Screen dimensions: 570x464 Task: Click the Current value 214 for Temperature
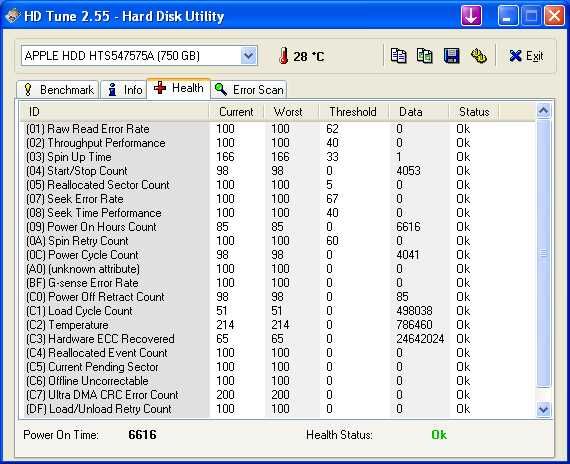(x=225, y=325)
